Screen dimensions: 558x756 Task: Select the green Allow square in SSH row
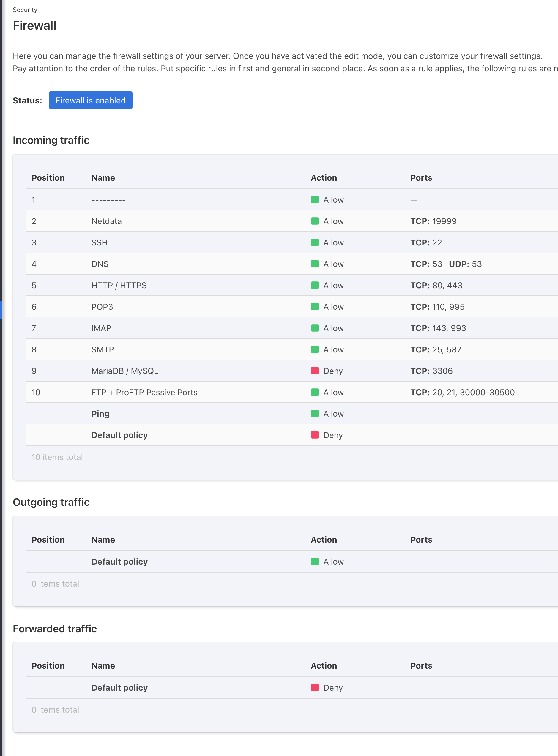coord(314,242)
